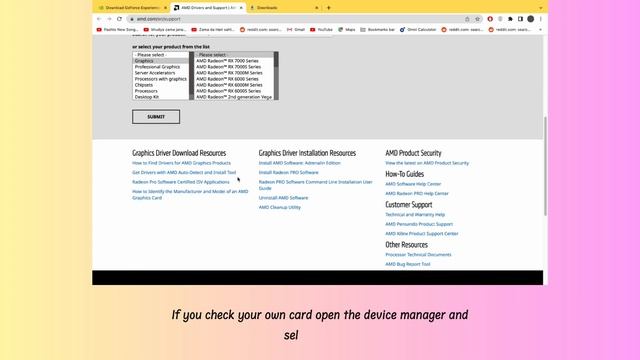Open Uninstall AMD Software link
640x360 pixels.
click(x=283, y=198)
